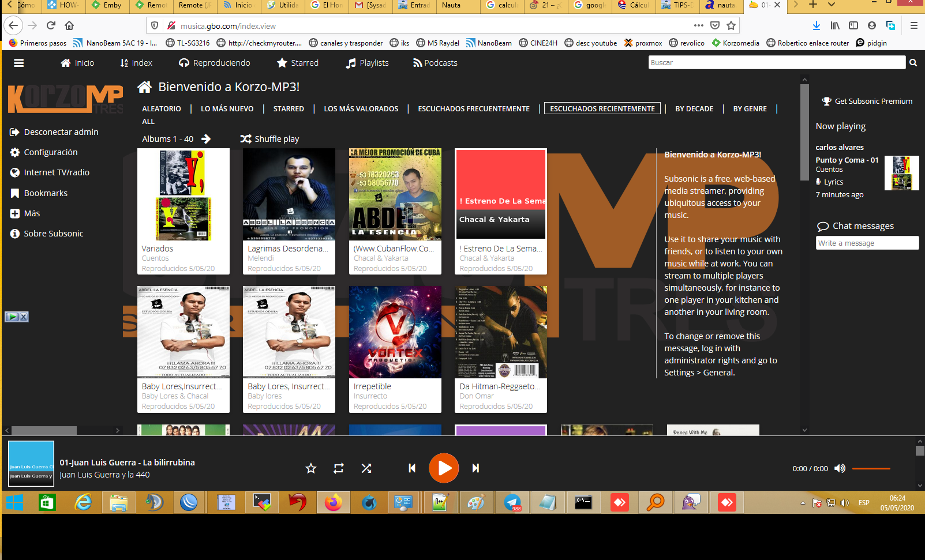Screen dimensions: 925x560
Task: Select the STARRED album filter
Action: point(289,108)
